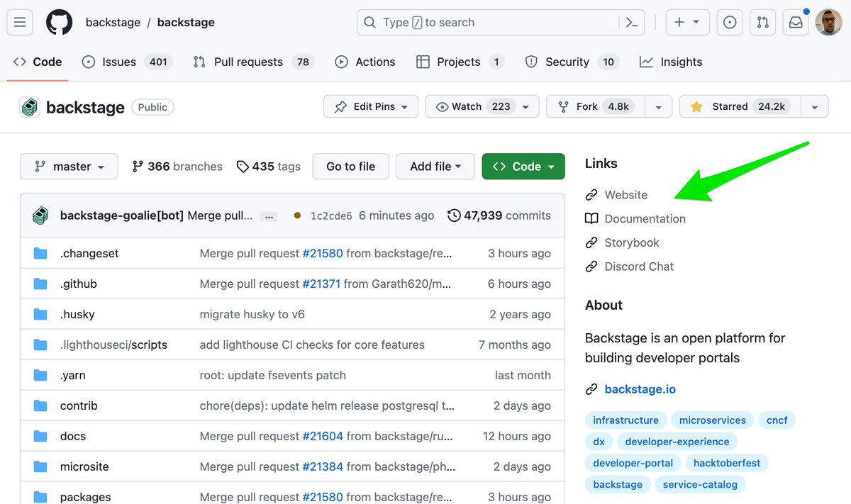This screenshot has width=851, height=504.
Task: Open the user profile avatar menu
Action: [x=829, y=23]
